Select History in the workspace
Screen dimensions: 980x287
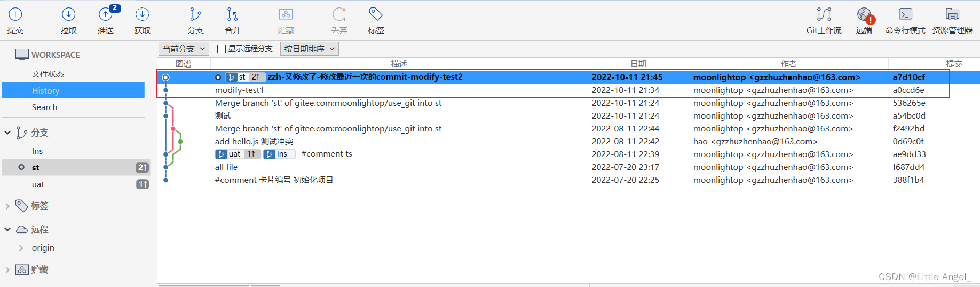73,90
